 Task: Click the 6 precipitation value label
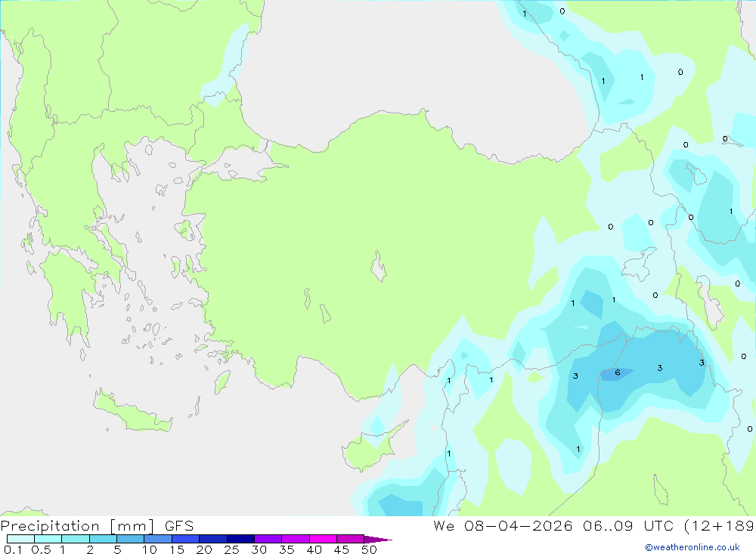[x=617, y=373]
